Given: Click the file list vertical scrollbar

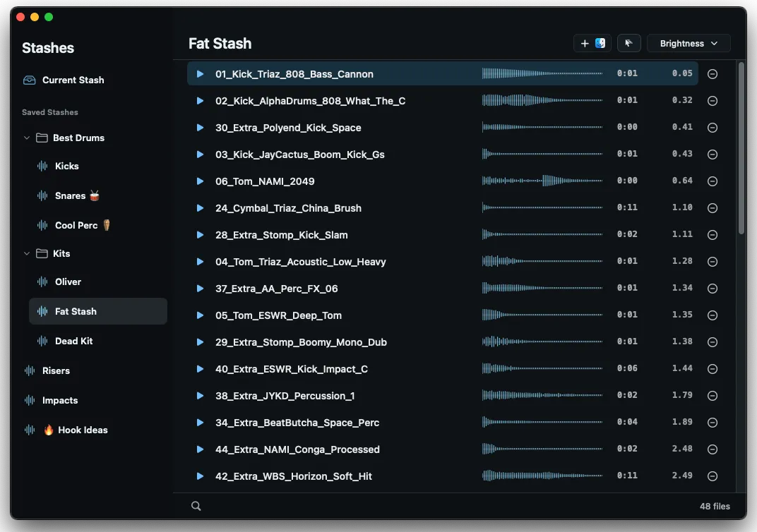Looking at the screenshot, I should coord(741,149).
